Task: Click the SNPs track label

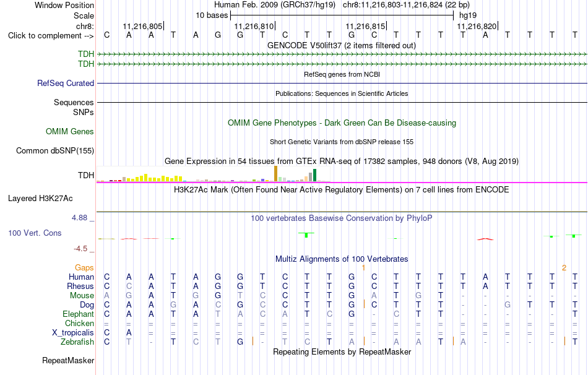Action: 84,112
